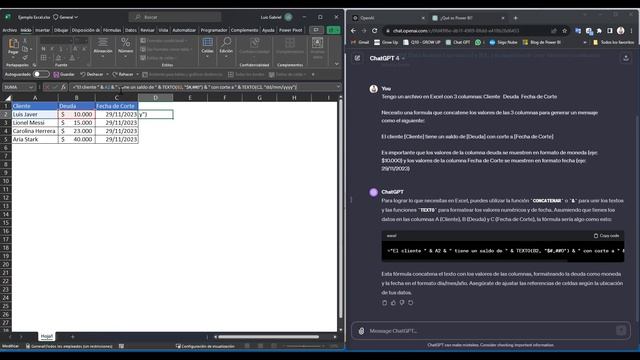Open the Chat GPT bookmark
The image size is (640, 360).
pos(458,42)
